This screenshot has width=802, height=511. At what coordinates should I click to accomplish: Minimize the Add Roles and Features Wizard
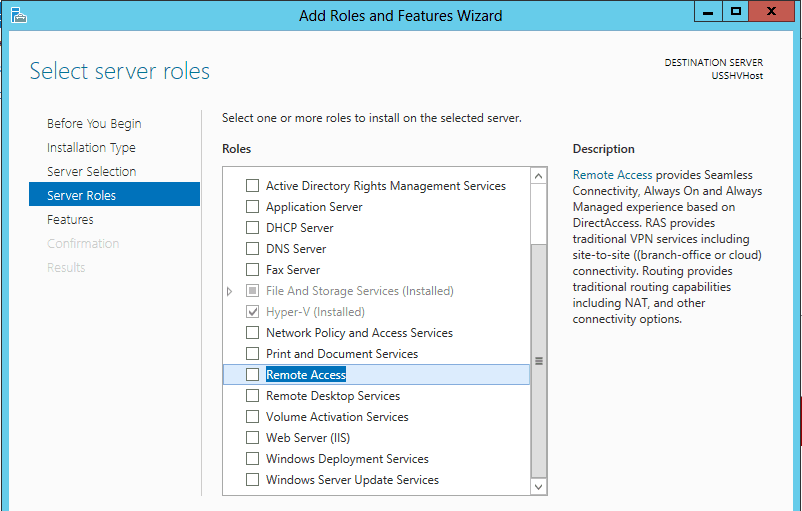point(708,11)
